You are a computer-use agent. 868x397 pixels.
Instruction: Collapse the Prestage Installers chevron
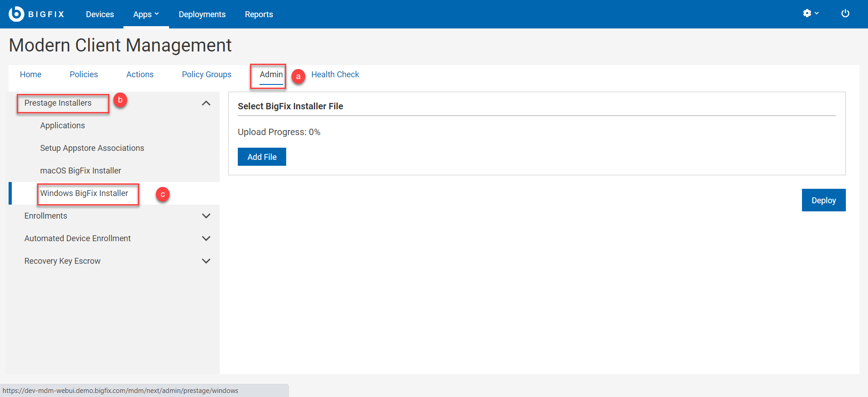[206, 103]
